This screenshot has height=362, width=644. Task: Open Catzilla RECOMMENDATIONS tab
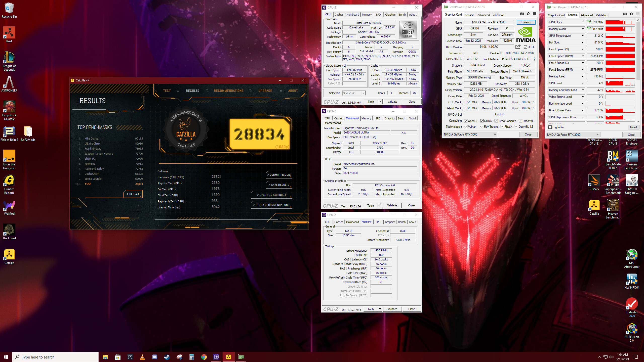229,91
